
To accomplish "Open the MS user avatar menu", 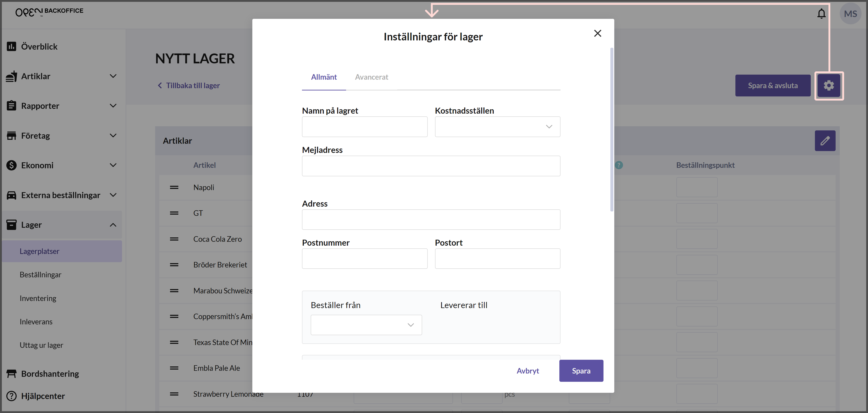I will coord(850,14).
